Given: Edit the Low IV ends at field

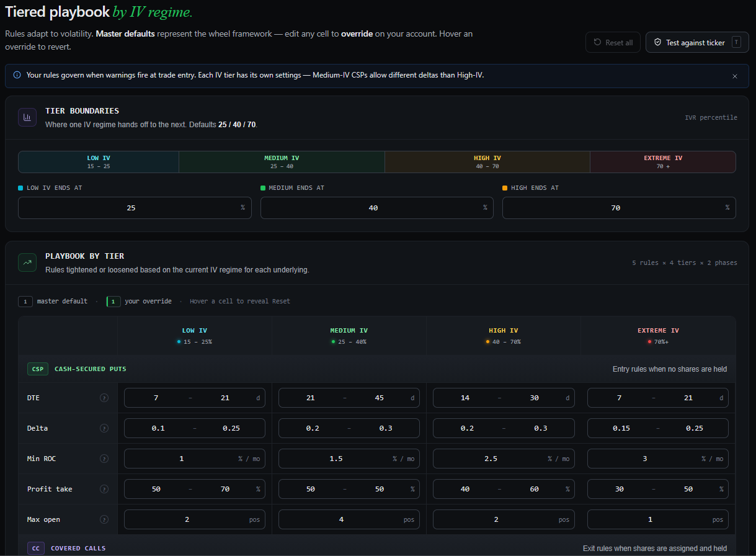Looking at the screenshot, I should [x=135, y=208].
